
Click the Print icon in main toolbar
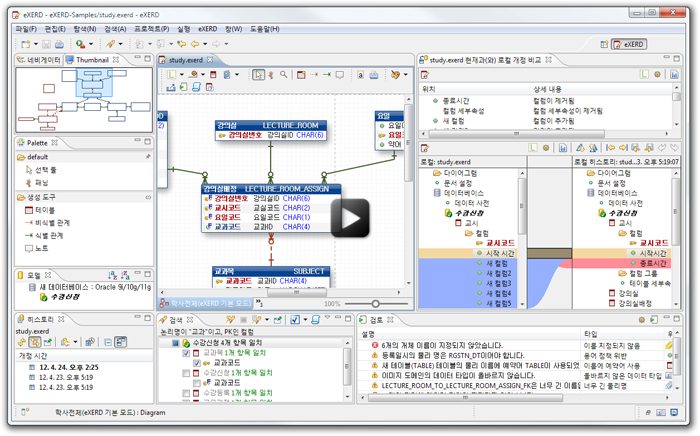coord(59,44)
